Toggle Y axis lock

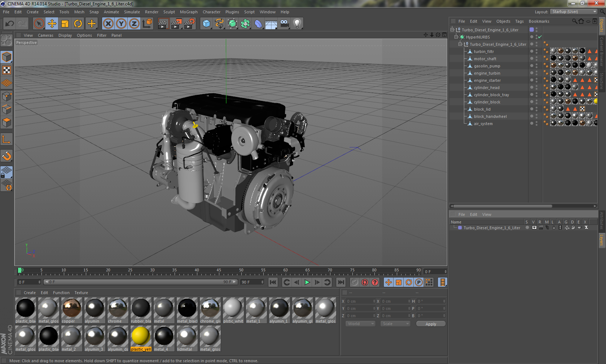[x=121, y=24]
